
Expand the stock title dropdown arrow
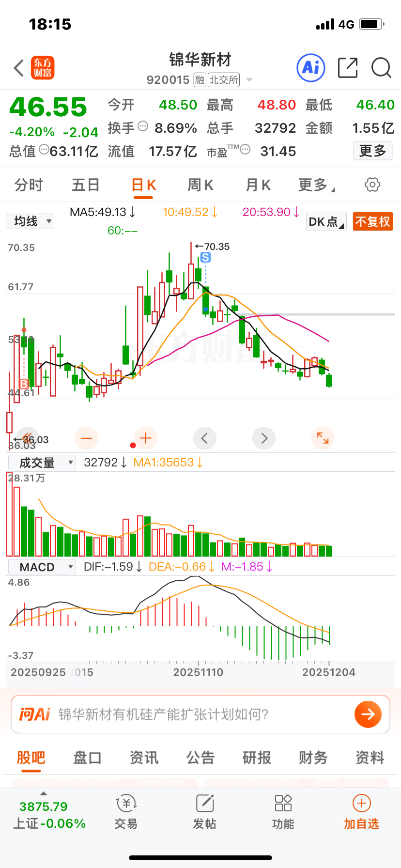tap(249, 80)
